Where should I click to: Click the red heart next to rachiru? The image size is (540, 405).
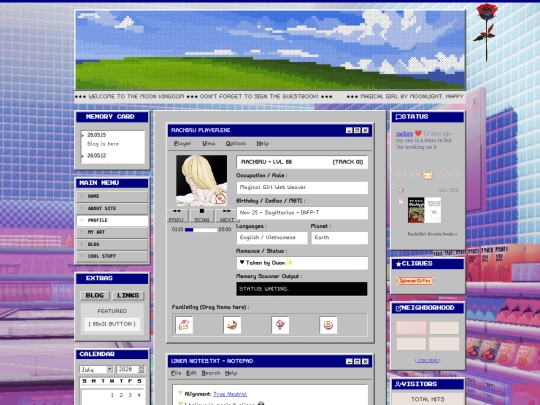point(418,133)
